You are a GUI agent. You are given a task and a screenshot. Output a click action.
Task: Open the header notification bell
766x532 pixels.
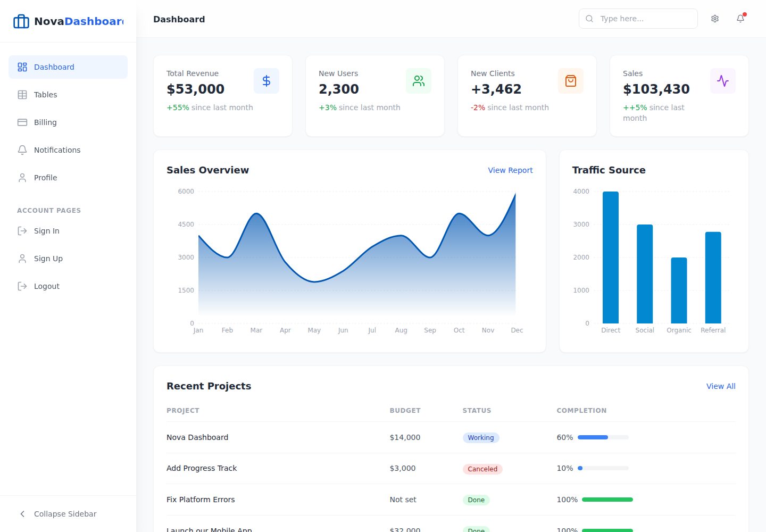(740, 19)
